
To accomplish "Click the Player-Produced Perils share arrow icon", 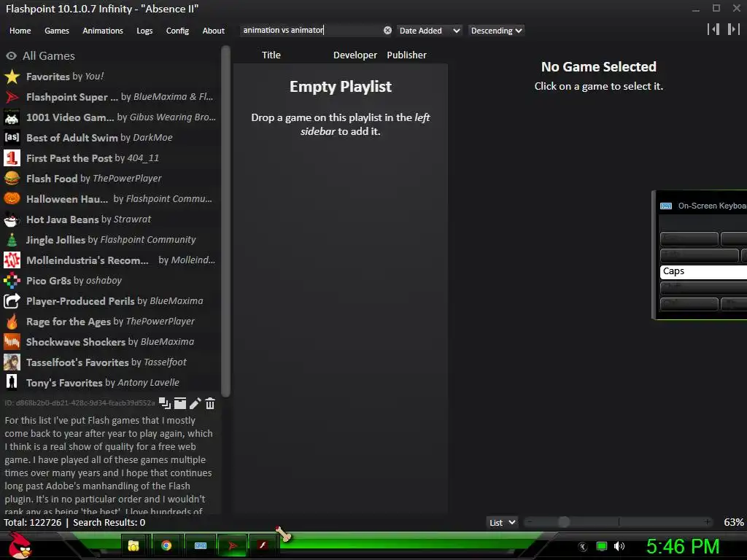I will pyautogui.click(x=12, y=301).
